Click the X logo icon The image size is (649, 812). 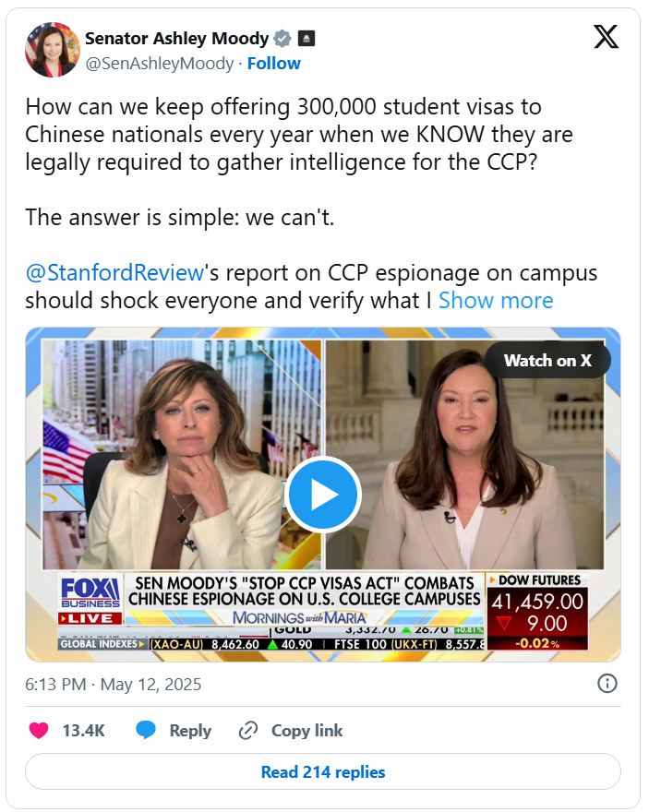tap(606, 37)
